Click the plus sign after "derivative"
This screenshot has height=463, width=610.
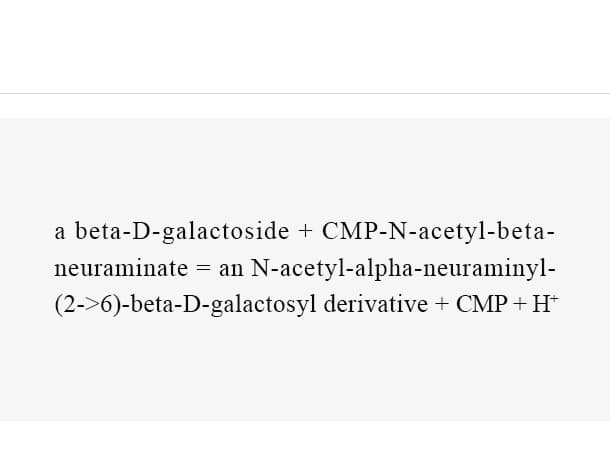[442, 304]
